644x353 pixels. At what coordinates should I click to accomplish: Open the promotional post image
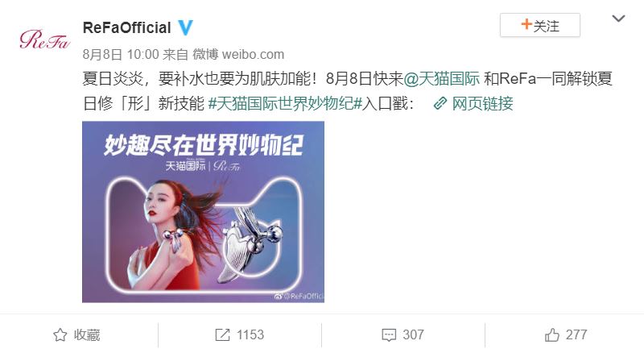point(204,212)
